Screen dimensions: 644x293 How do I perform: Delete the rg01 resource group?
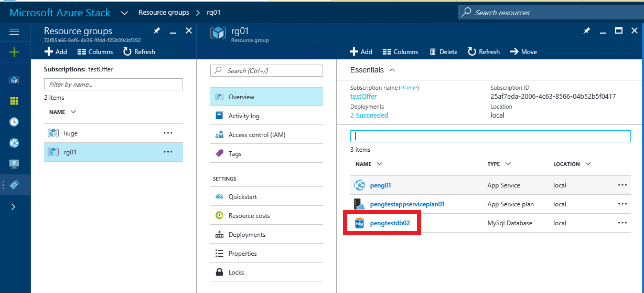443,51
